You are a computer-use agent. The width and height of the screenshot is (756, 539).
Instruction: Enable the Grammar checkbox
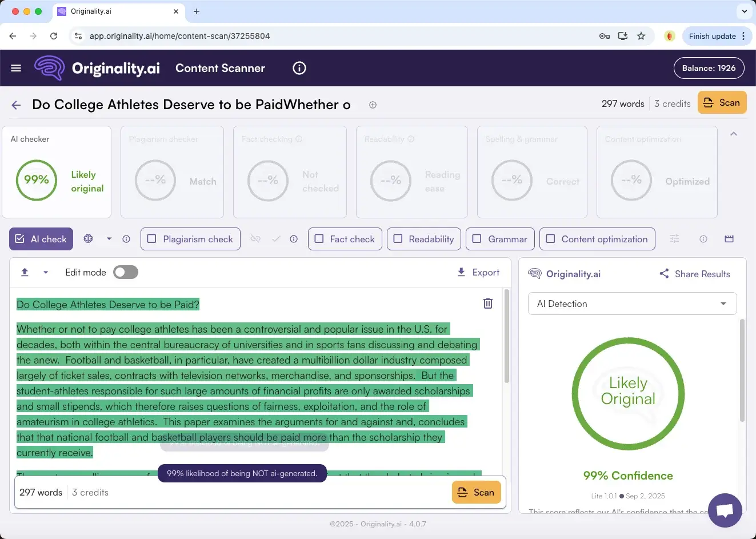(x=477, y=239)
